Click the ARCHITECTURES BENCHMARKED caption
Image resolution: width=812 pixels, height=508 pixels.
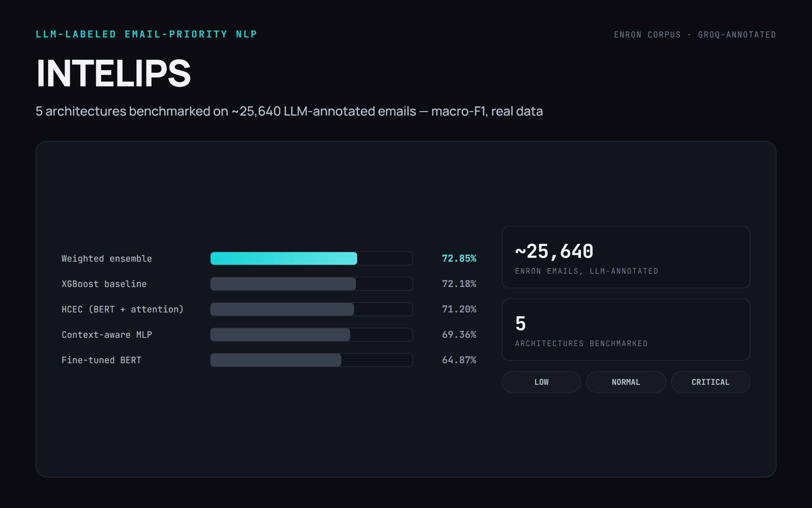pyautogui.click(x=581, y=344)
